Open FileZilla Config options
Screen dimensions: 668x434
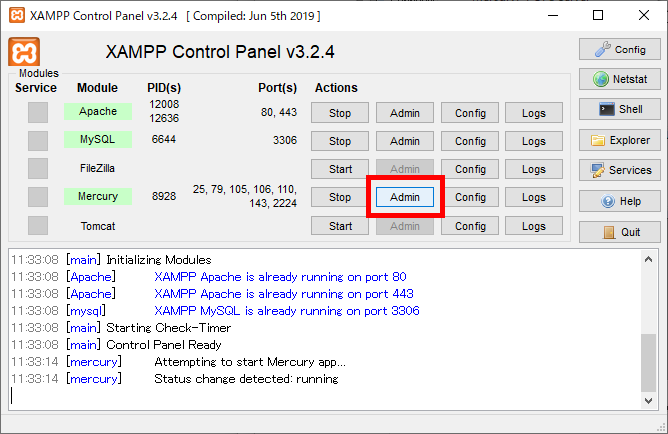tap(470, 169)
